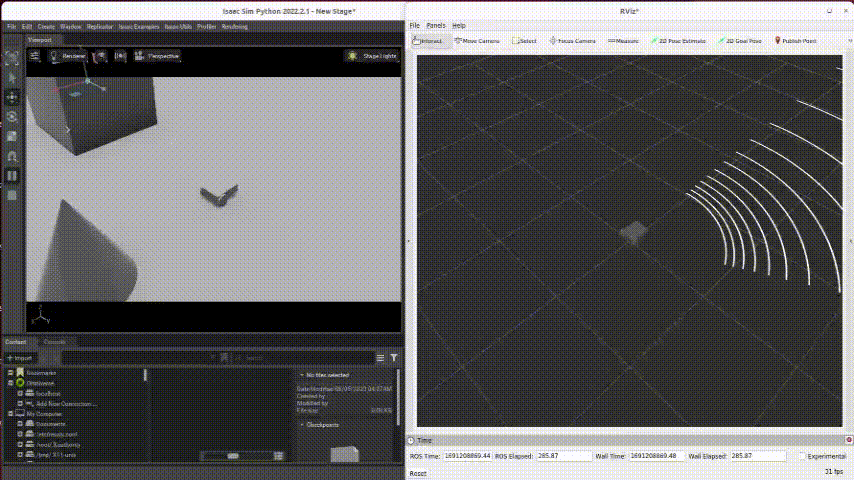Open the RViz Help menu

point(459,26)
